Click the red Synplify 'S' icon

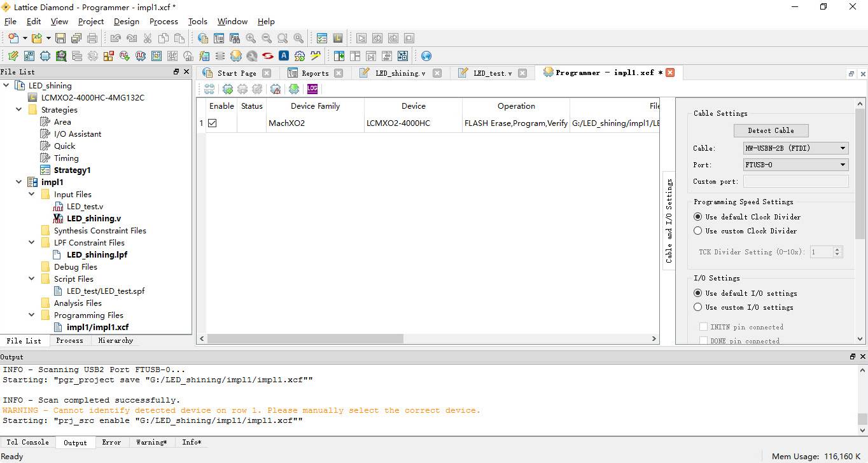[268, 56]
